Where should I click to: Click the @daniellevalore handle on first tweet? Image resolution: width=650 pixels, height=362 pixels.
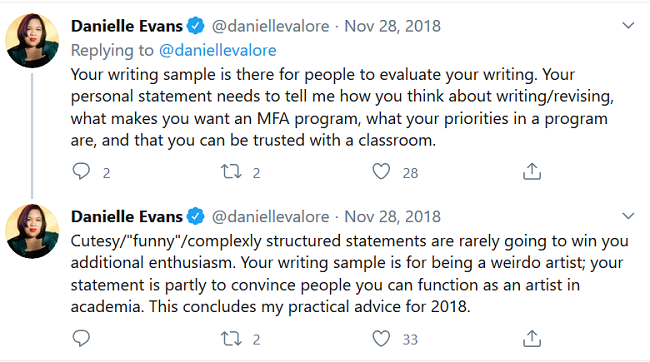tap(271, 26)
